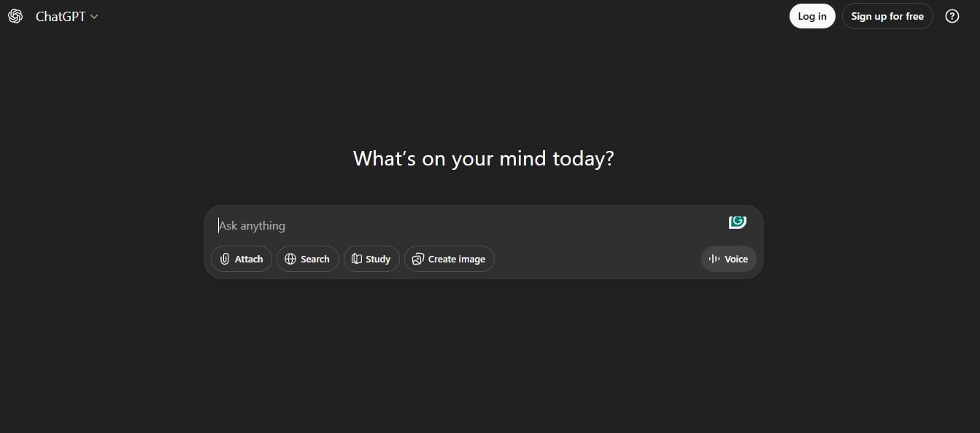Click the paperclip Attach icon
The width and height of the screenshot is (980, 433).
pyautogui.click(x=225, y=259)
